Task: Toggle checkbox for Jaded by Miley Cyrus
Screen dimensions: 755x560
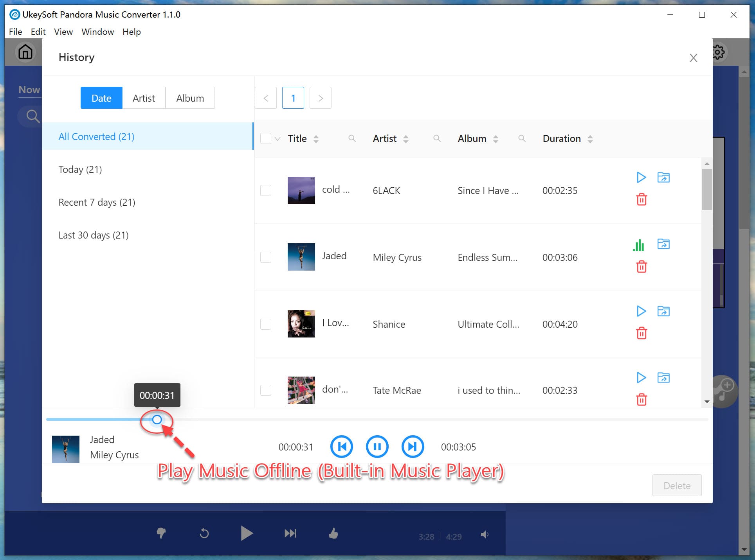Action: pos(265,257)
